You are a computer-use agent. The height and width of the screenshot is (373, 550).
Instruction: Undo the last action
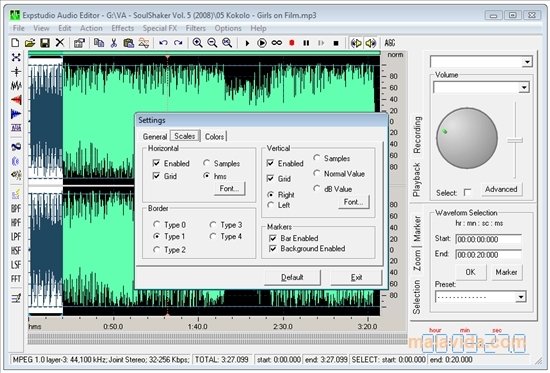tap(163, 43)
